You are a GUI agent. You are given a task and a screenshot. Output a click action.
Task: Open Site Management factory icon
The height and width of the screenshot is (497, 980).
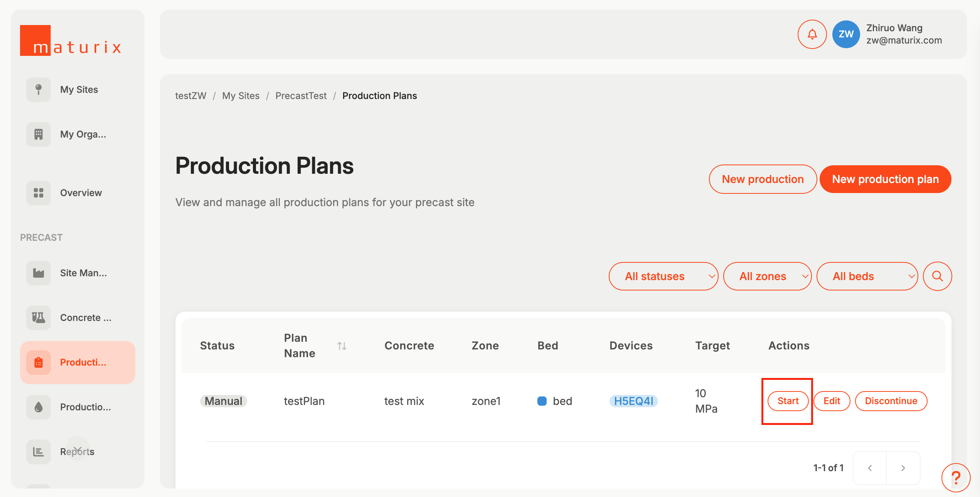[x=39, y=273]
